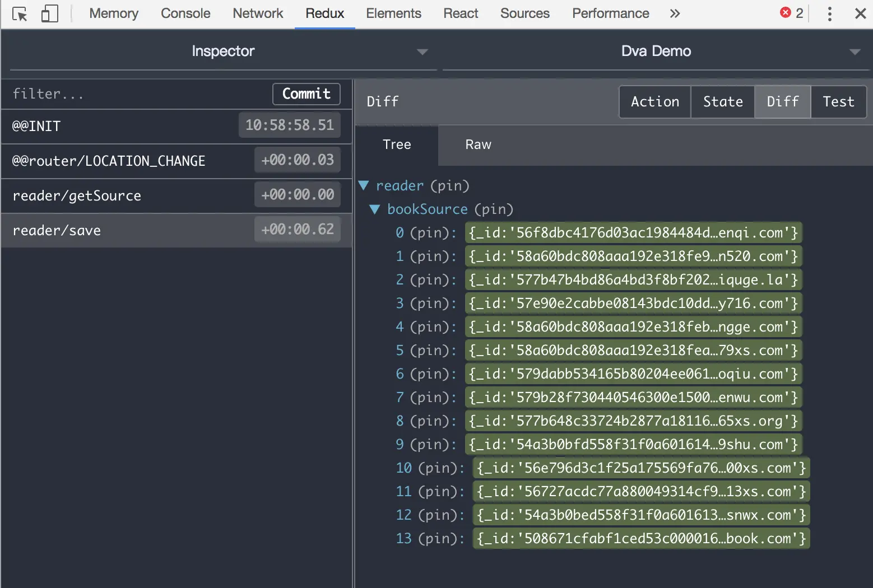Open the Network tab

258,13
